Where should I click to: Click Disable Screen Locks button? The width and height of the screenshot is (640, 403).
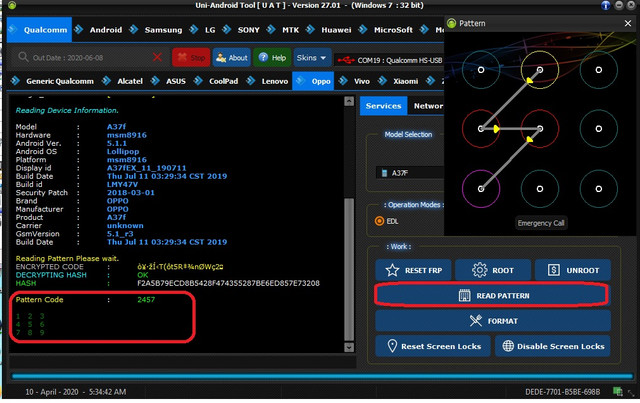tap(553, 346)
